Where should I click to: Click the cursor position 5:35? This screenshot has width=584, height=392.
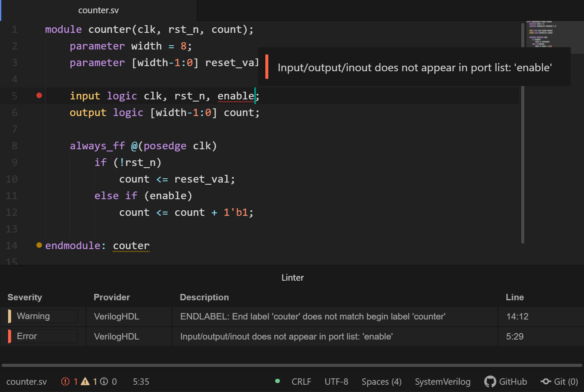[141, 382]
